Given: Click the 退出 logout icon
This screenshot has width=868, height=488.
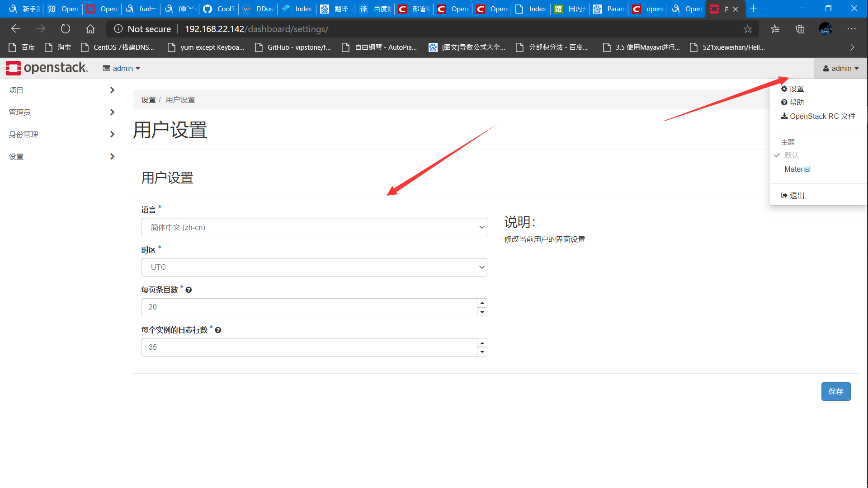Looking at the screenshot, I should point(785,195).
